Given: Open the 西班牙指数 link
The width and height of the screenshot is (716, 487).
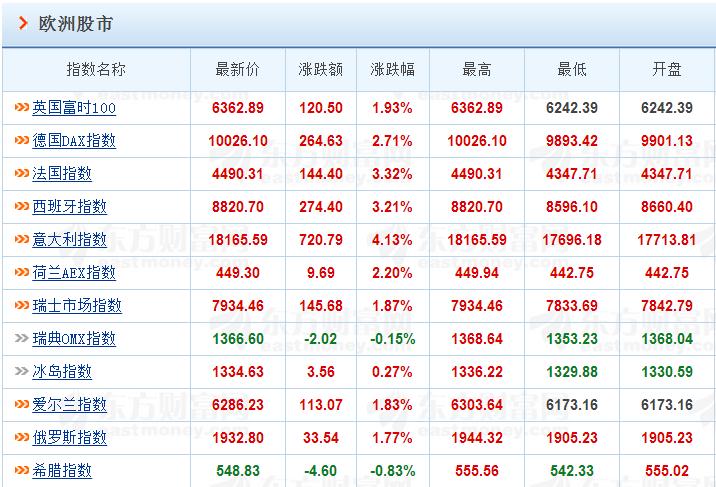Looking at the screenshot, I should pyautogui.click(x=69, y=207).
